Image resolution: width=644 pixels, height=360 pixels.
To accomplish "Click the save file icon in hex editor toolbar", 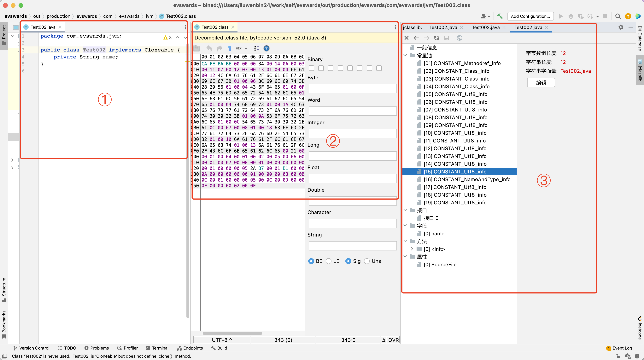I will tap(197, 48).
